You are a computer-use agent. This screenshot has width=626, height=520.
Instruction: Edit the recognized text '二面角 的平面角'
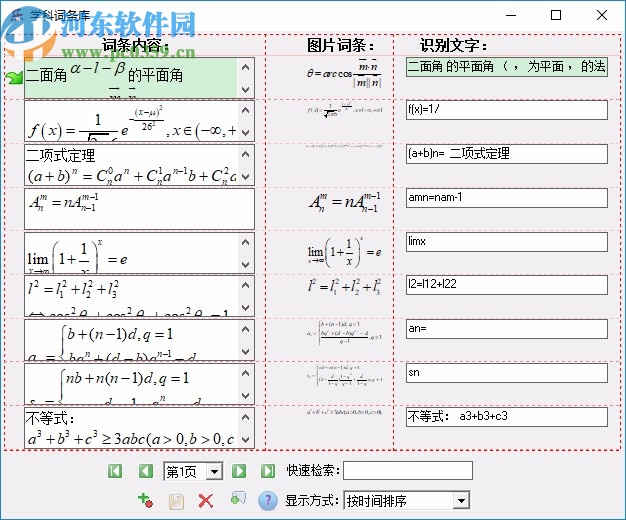[507, 67]
